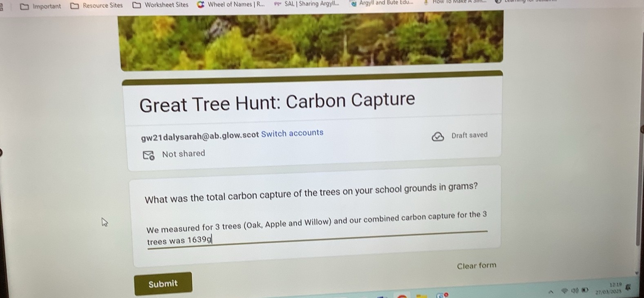Open the taskbar clock and date
The image size is (644, 298).
click(609, 288)
